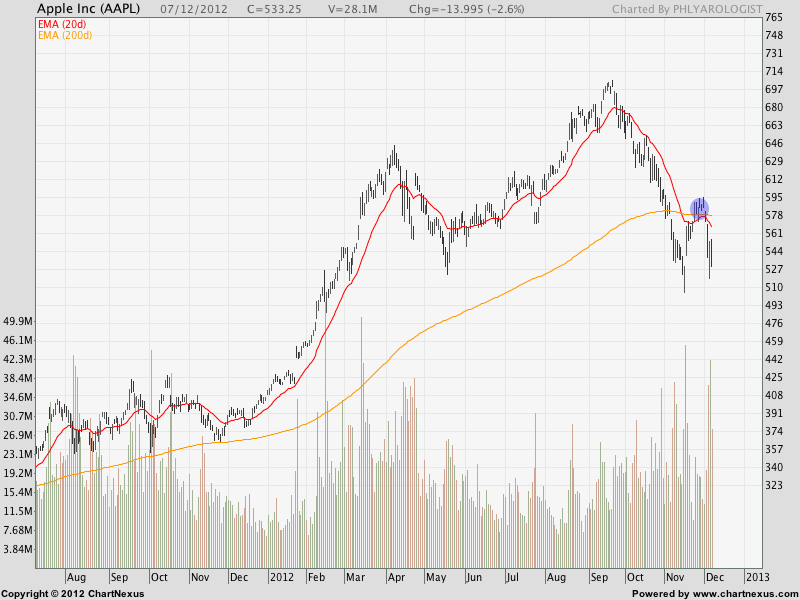Click the 49.9M volume axis label

tap(20, 322)
